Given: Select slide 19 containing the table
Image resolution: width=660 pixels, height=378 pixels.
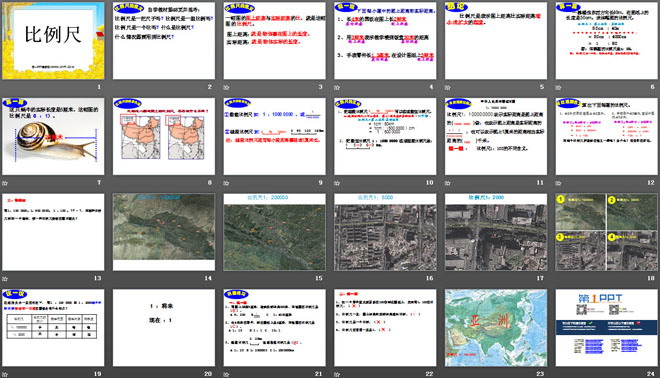Looking at the screenshot, I should pos(53,327).
